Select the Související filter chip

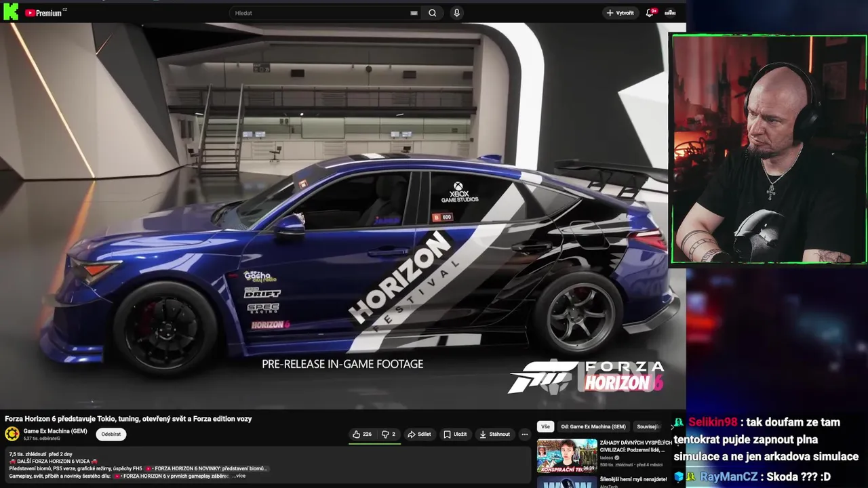648,427
